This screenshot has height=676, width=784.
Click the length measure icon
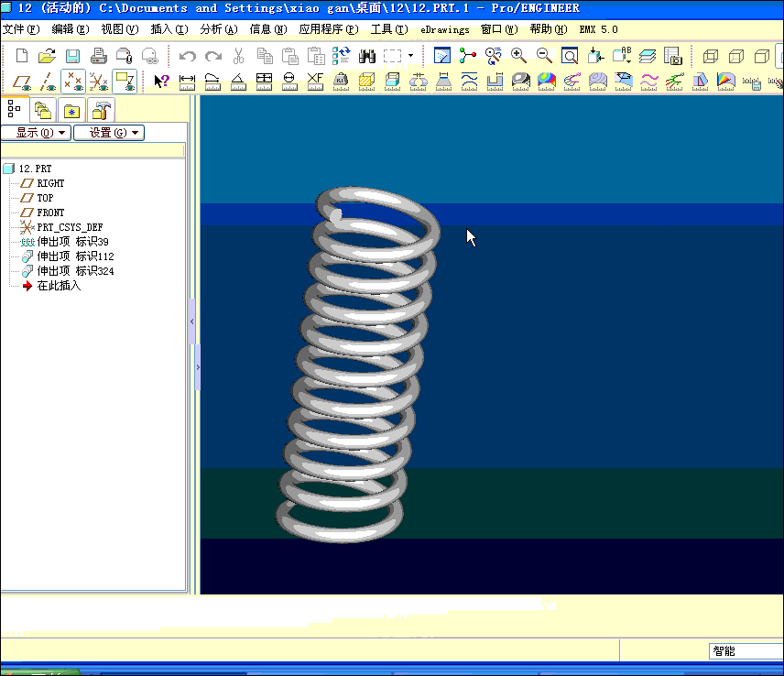[212, 82]
